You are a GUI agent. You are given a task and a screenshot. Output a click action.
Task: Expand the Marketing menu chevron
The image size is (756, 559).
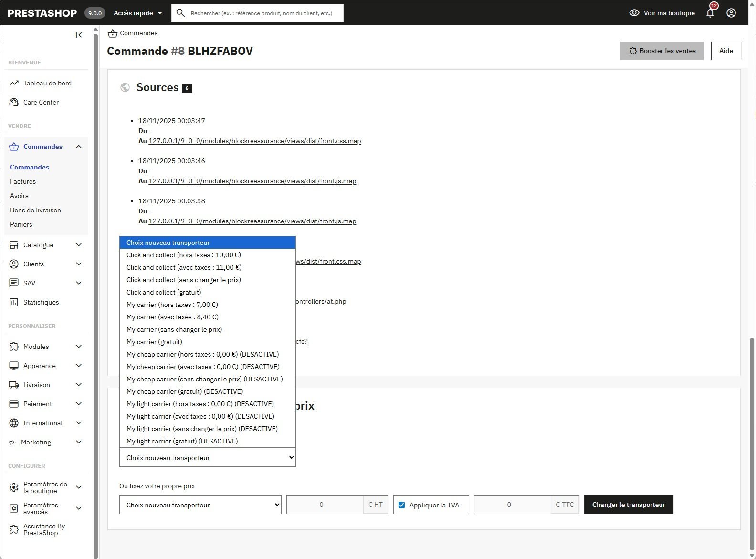(x=79, y=442)
